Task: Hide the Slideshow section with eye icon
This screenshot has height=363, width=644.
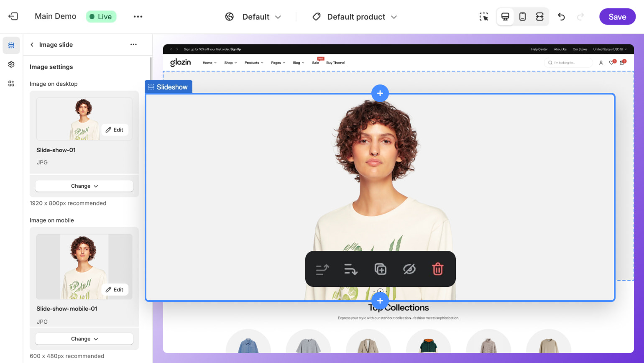Action: click(409, 269)
